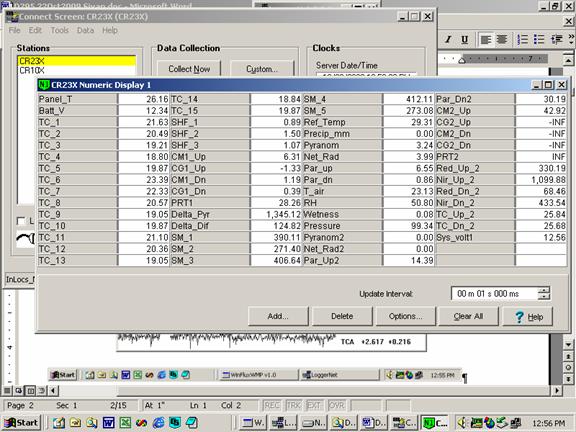Click Word vertical scrollbar up arrow
Viewport: 576px width, 432px height.
point(568,60)
